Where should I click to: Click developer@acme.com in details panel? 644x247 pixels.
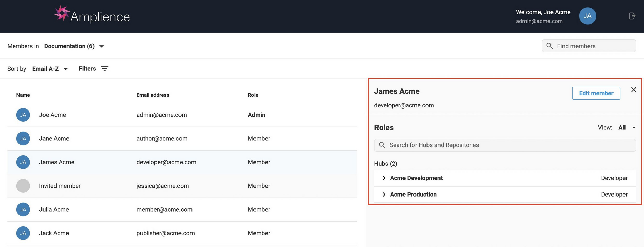pyautogui.click(x=404, y=105)
